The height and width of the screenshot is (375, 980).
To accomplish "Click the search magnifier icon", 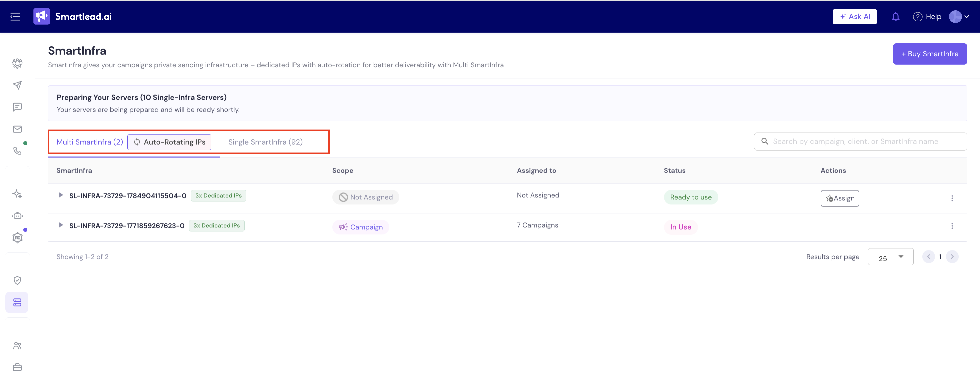I will 765,141.
